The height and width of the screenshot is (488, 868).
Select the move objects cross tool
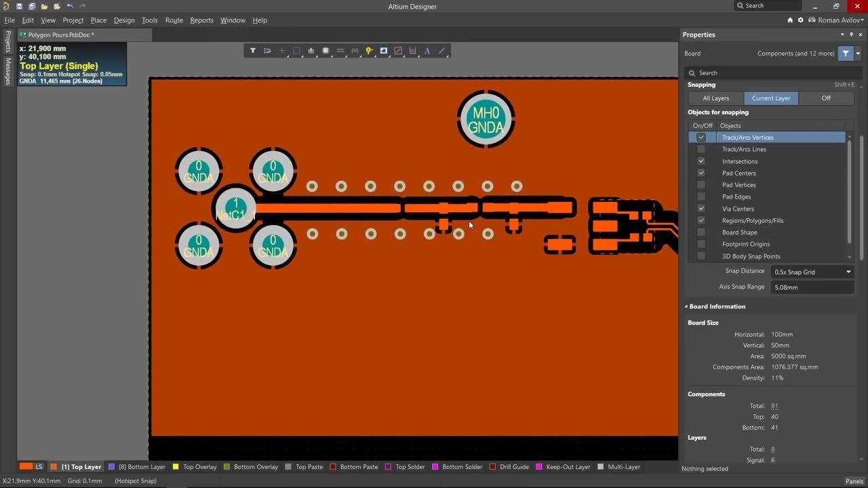tap(282, 51)
